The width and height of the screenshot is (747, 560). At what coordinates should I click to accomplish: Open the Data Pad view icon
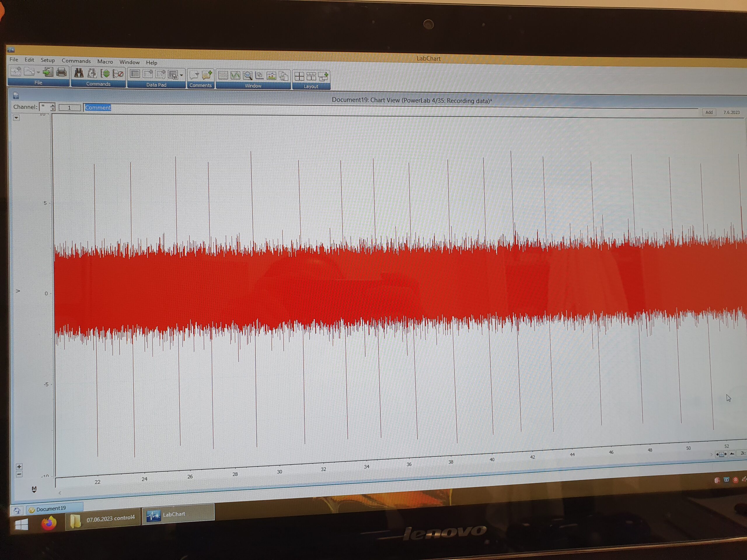tap(135, 73)
